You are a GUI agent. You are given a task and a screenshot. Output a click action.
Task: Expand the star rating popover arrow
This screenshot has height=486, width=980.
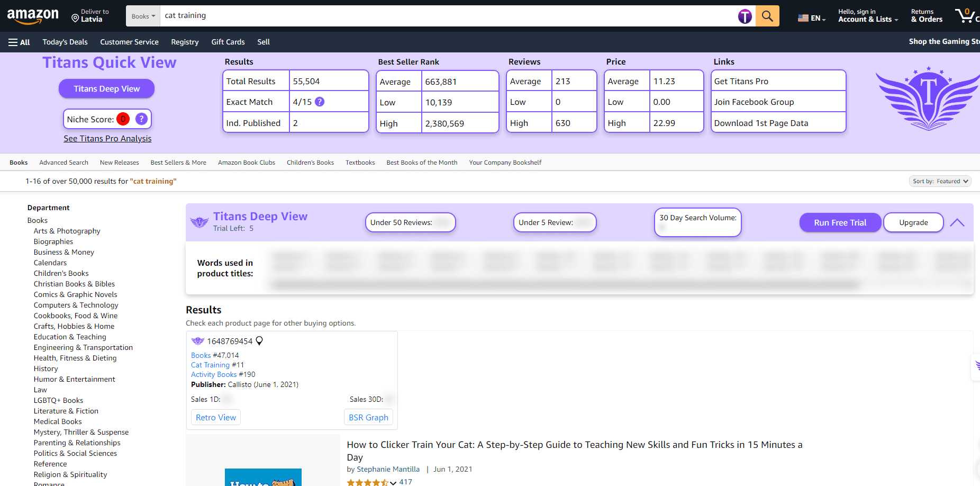393,483
